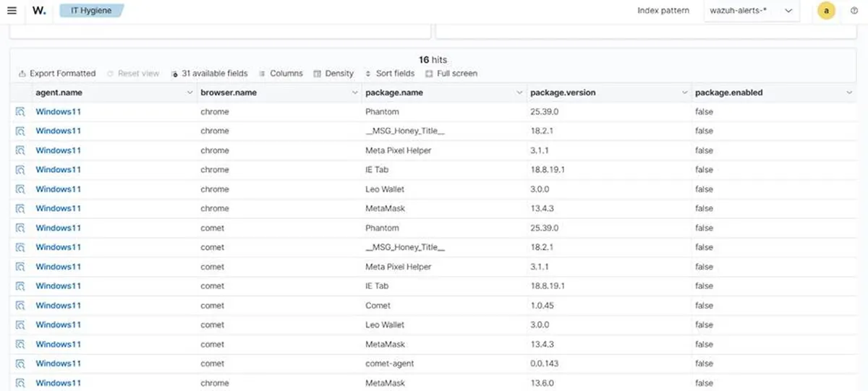Open the hamburger navigation menu

(12, 11)
